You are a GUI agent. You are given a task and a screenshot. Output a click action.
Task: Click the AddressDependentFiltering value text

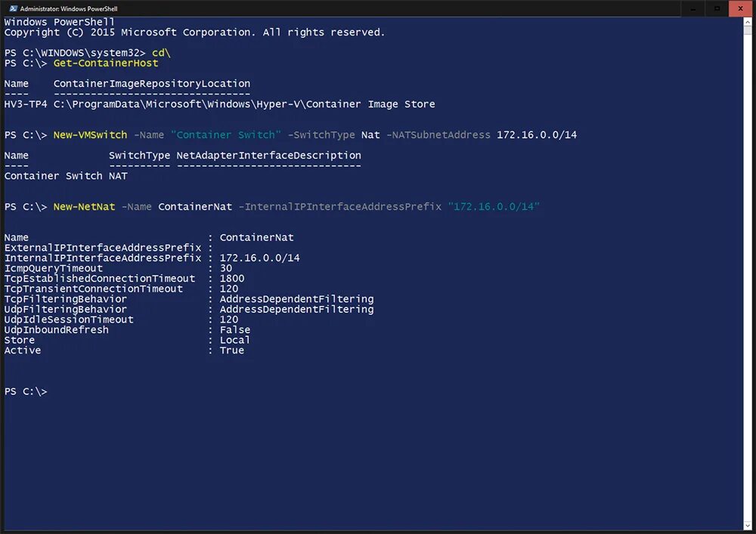[x=296, y=298]
